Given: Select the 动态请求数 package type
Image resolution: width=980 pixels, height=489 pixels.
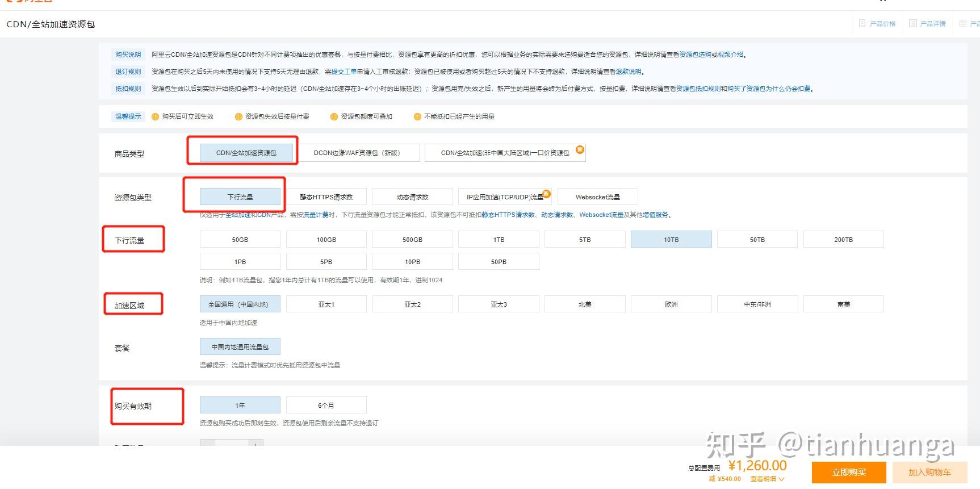Looking at the screenshot, I should click(x=413, y=197).
